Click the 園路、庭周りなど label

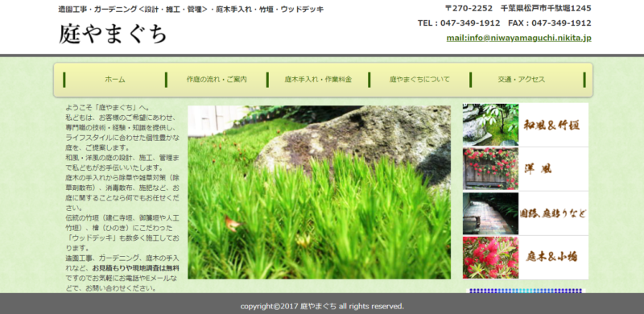pos(553,213)
